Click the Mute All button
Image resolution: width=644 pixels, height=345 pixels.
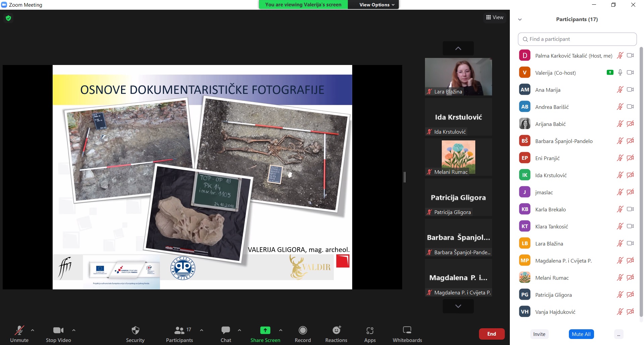pyautogui.click(x=581, y=334)
